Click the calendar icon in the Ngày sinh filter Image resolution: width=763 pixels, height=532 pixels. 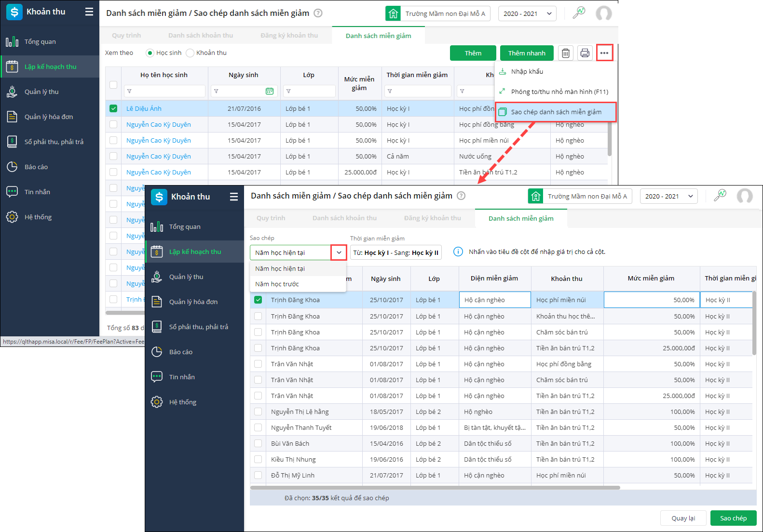[x=270, y=91]
